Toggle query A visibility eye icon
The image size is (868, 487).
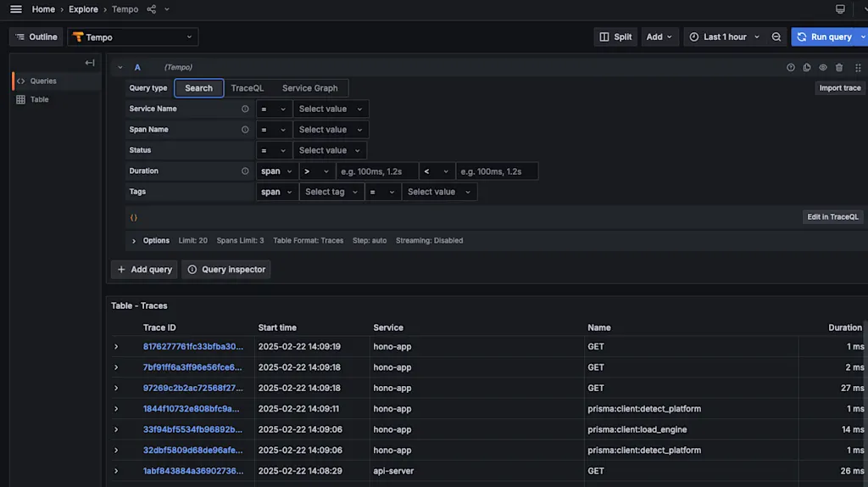(822, 67)
